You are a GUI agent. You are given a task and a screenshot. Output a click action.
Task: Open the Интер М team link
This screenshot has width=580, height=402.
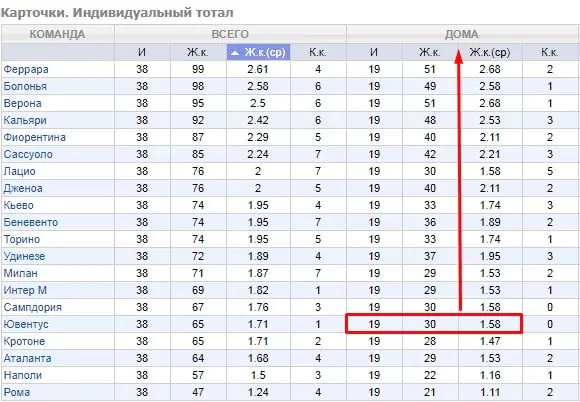[x=25, y=290]
